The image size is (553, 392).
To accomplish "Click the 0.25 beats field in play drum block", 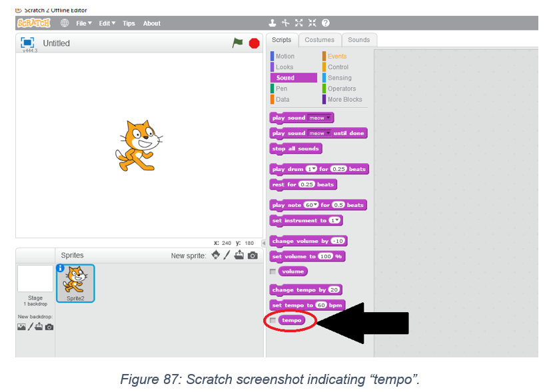I will 338,169.
